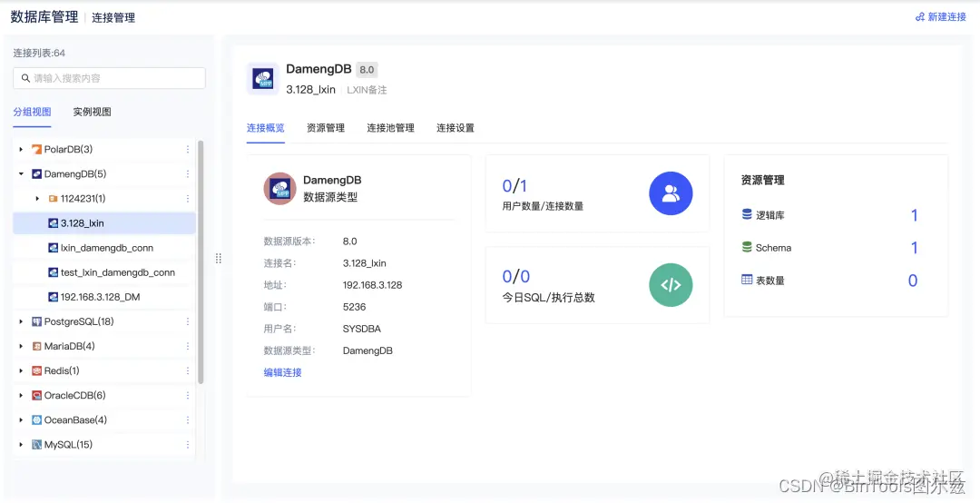Click the blue users circle icon
Viewport: 980px width, 503px height.
[x=671, y=193]
